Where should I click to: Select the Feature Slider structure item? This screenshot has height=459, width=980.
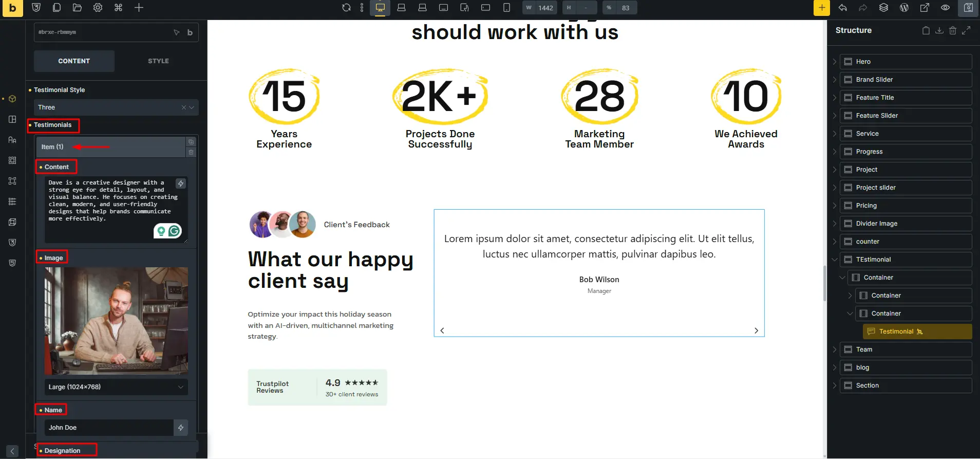(x=906, y=116)
